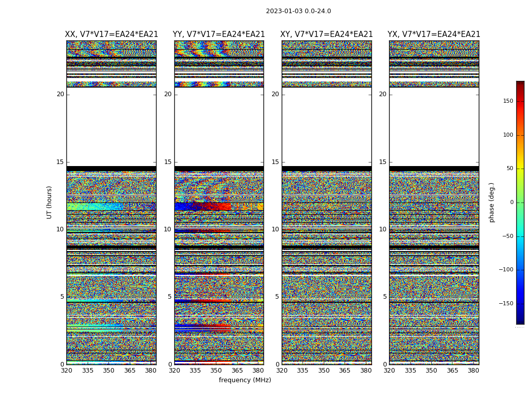This screenshot has height=405, width=532.
Task: Click the YY panel's 20 hour tick label
Action: 168,94
